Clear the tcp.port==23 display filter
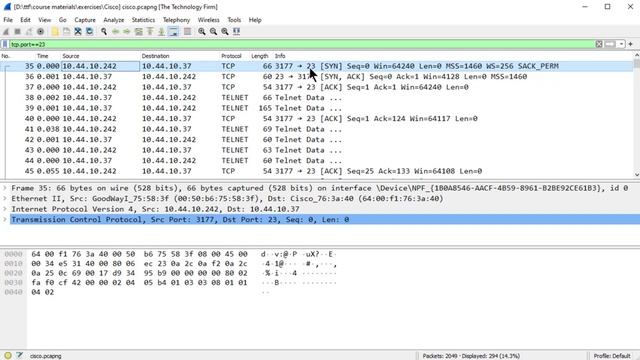Viewport: 640px width, 360px height. click(599, 44)
